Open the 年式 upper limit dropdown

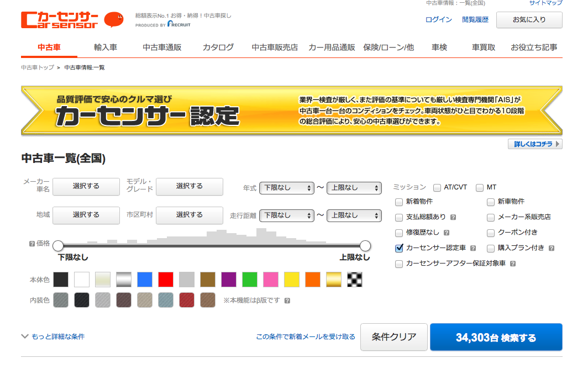[354, 188]
